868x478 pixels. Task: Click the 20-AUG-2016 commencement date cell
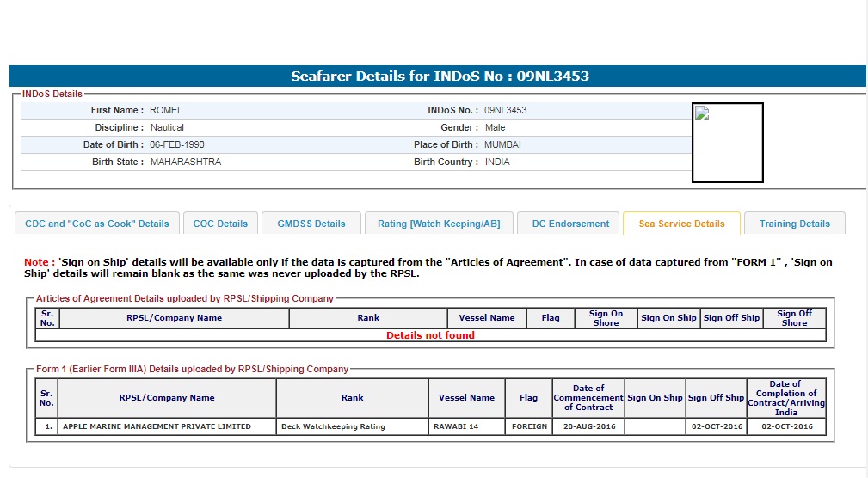588,426
